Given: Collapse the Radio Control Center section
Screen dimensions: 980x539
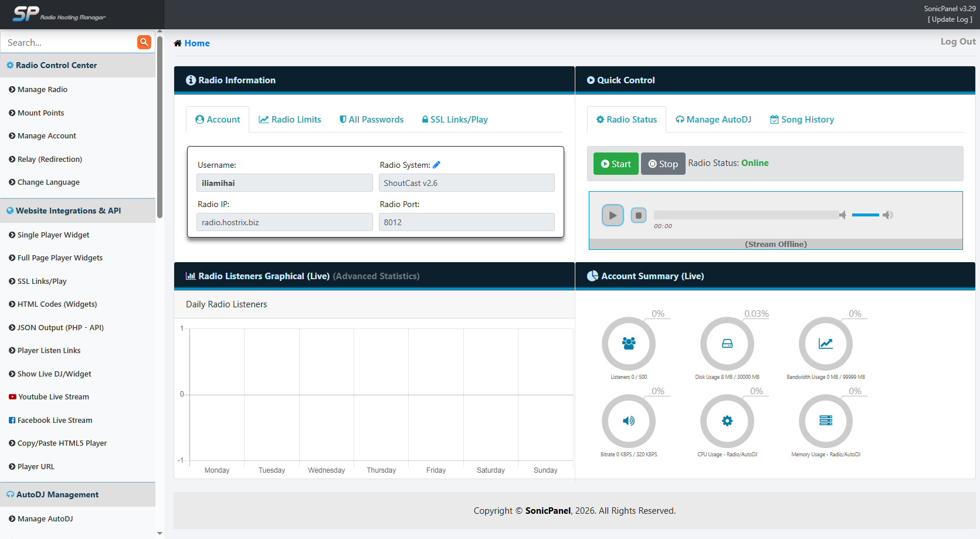Looking at the screenshot, I should point(56,65).
